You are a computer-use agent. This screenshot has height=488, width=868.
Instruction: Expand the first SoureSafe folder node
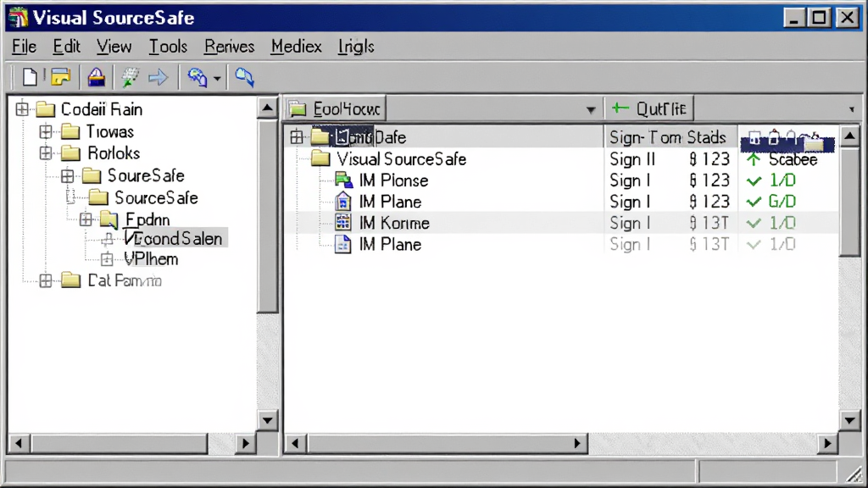click(x=68, y=176)
